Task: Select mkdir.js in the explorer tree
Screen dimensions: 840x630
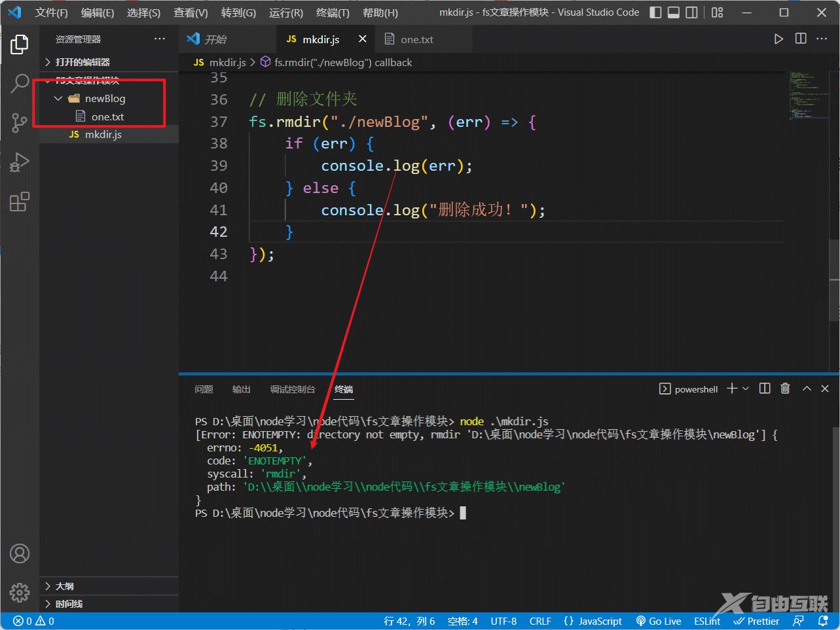Action: 109,134
